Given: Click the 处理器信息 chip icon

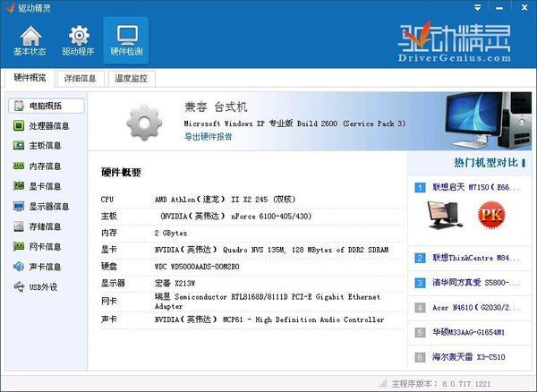Looking at the screenshot, I should tap(19, 125).
